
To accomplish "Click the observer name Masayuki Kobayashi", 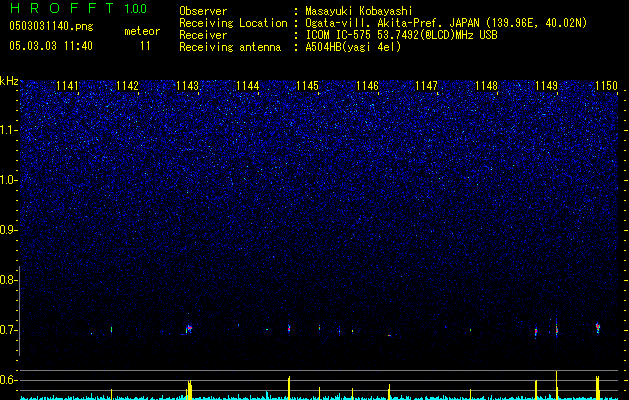I will pyautogui.click(x=359, y=11).
